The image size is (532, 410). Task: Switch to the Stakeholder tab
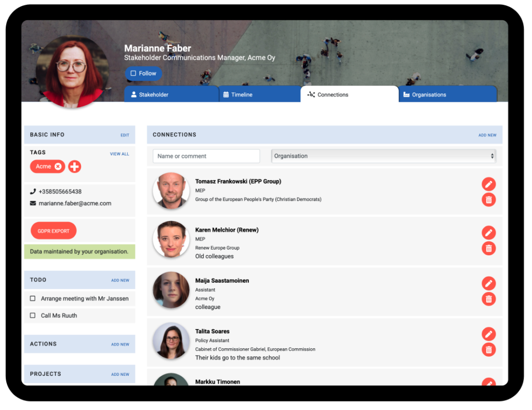coord(171,94)
